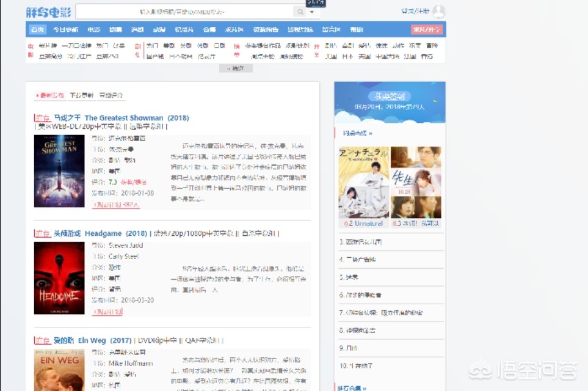Click the 7.0 rating link for The Greatest Showman
This screenshot has width=588, height=391.
pyautogui.click(x=112, y=182)
